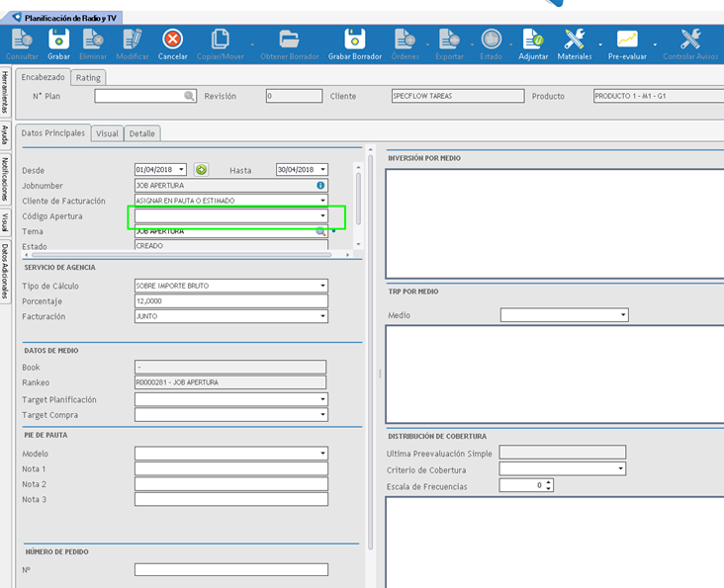Click the green icon beside Desde date
Screen dimensions: 724x588
(x=201, y=170)
